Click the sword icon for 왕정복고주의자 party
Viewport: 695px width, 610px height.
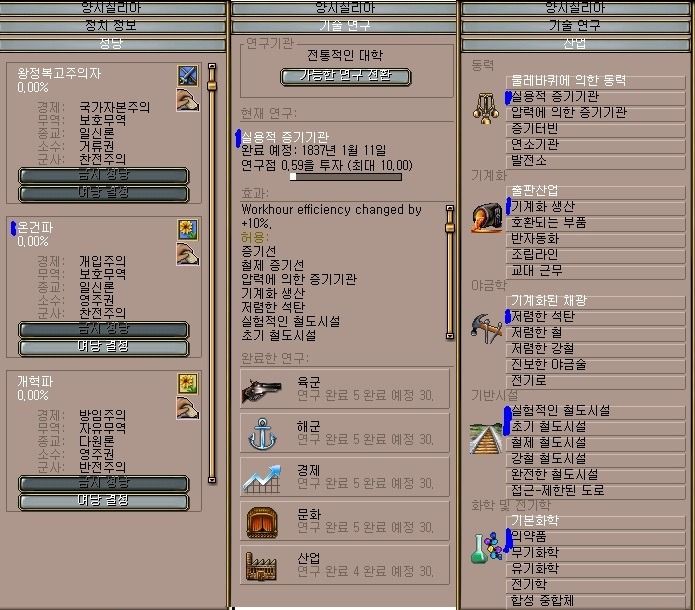[188, 76]
